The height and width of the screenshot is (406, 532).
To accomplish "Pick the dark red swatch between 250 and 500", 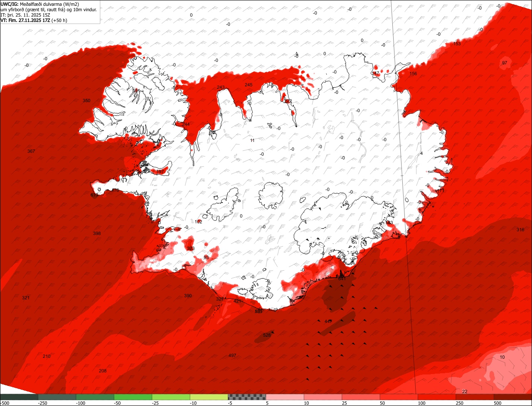I will 475,397.
